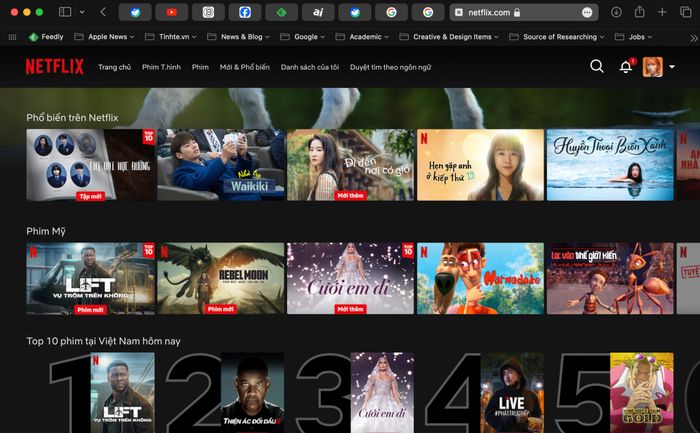
Task: Expand the Google bookmark folder
Action: 303,37
